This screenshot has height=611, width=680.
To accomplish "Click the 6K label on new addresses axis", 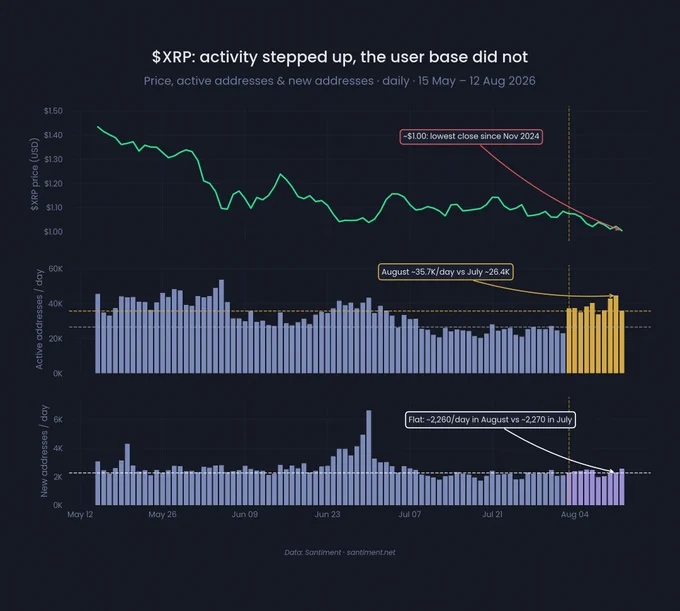I will coord(58,420).
